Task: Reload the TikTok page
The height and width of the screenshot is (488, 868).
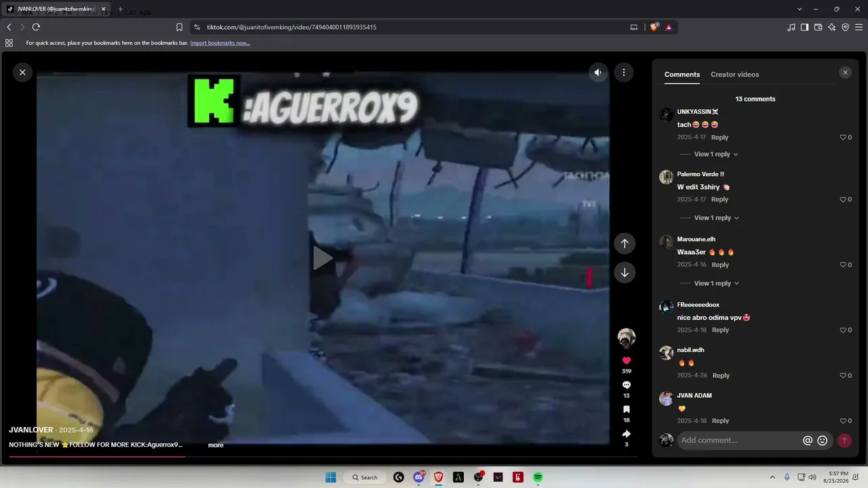Action: point(36,27)
